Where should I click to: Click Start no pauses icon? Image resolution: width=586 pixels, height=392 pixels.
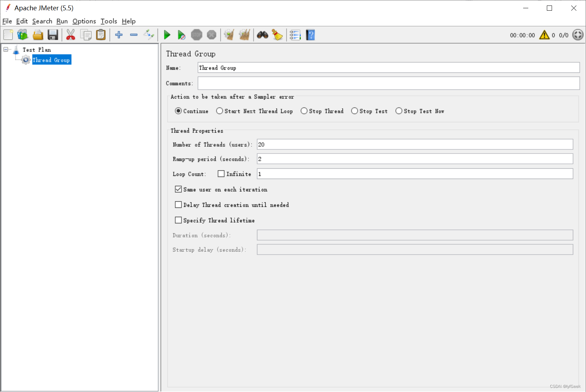(x=181, y=35)
